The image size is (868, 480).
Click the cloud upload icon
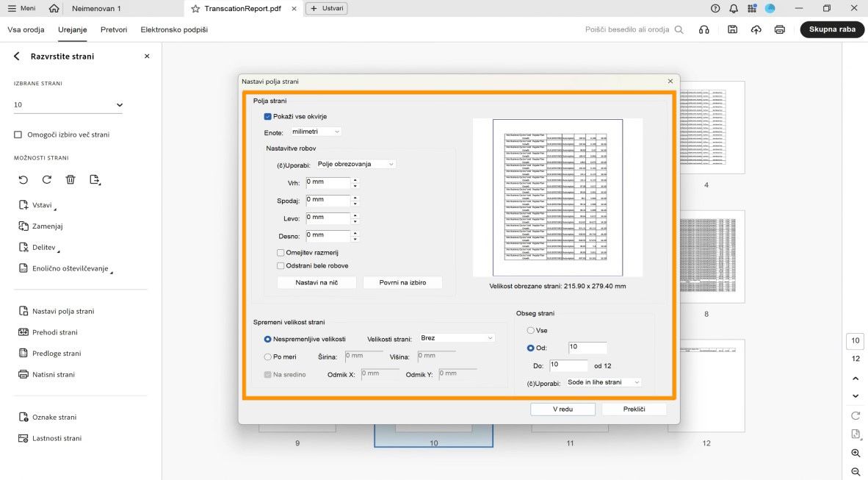[756, 29]
